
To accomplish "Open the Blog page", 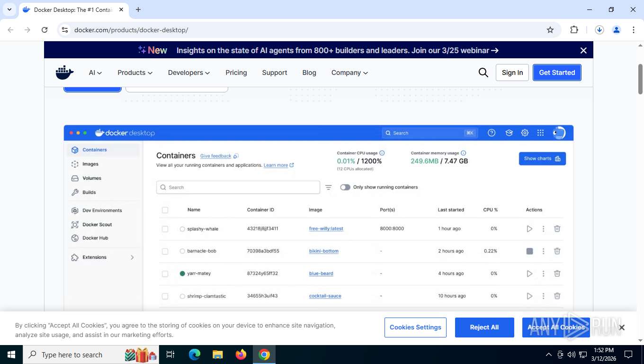I will pos(309,73).
